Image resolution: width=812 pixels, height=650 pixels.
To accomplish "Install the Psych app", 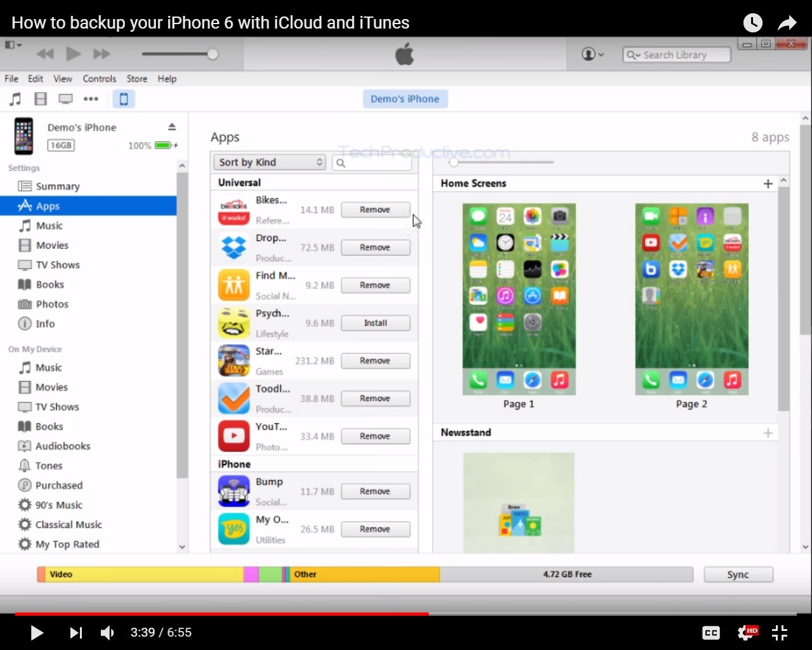I will point(376,322).
